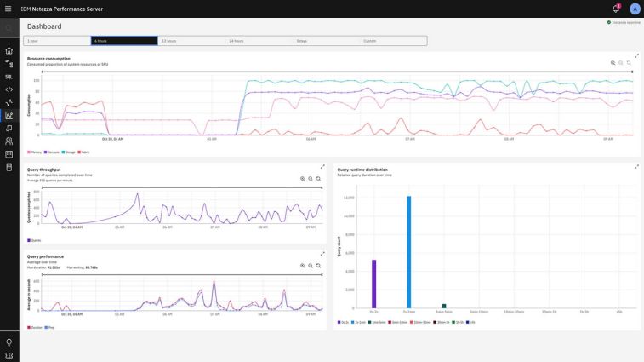
Task: Open the query editor code icon in sidebar
Action: 9,89
